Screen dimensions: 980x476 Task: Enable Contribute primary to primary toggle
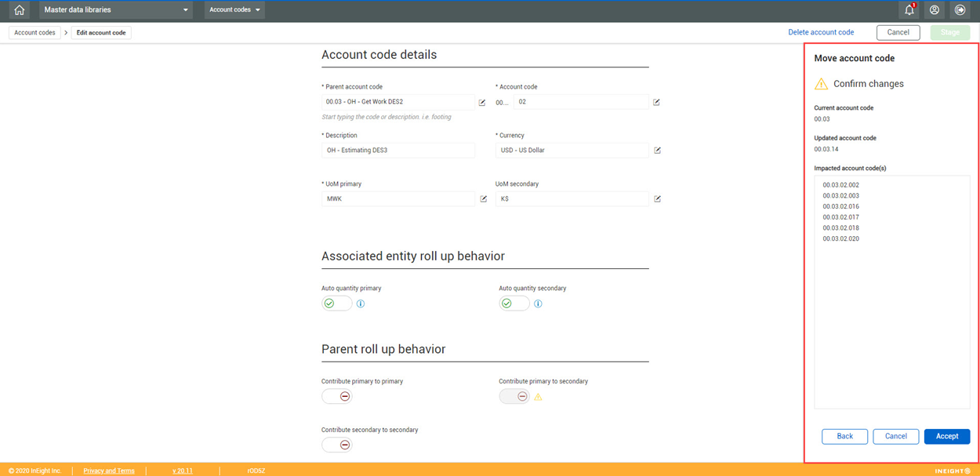coord(337,397)
